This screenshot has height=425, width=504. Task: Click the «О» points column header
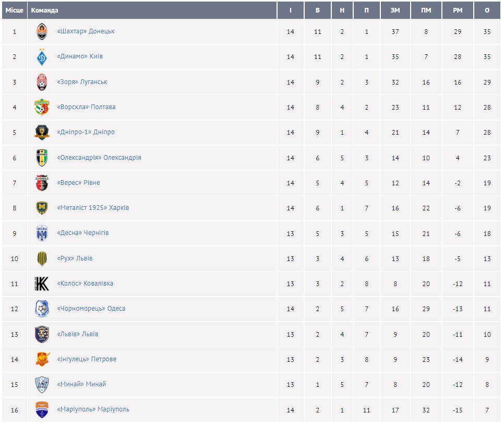point(487,10)
